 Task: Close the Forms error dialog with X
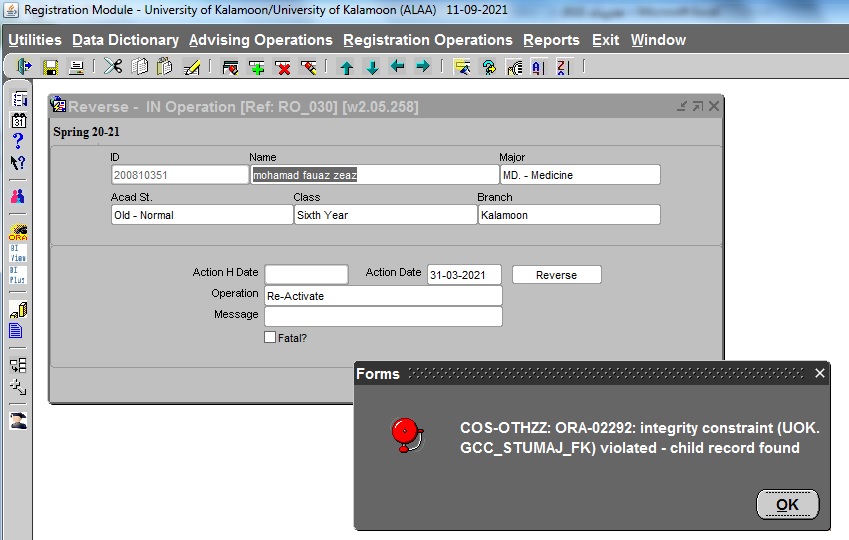pos(820,374)
